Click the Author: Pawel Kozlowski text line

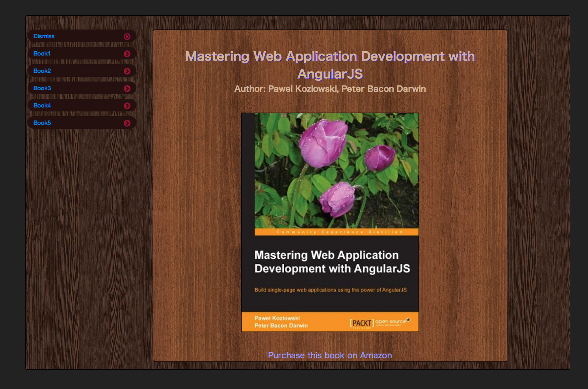(330, 89)
